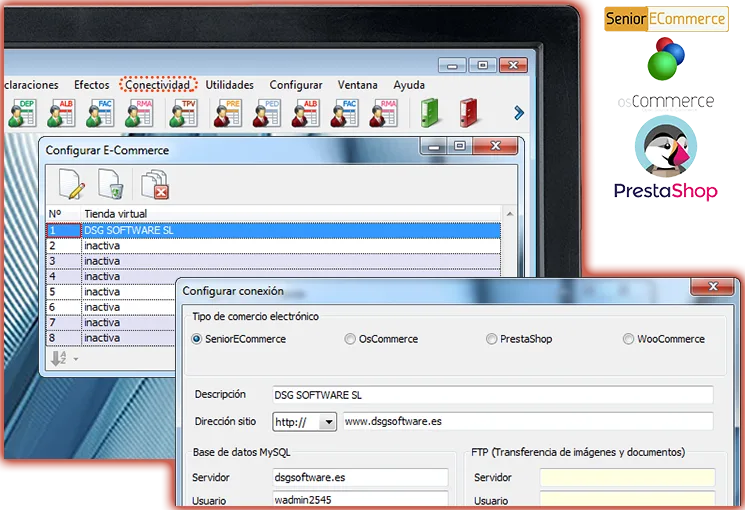This screenshot has width=745, height=510.
Task: Click the red binder toolbar icon
Action: 468,113
